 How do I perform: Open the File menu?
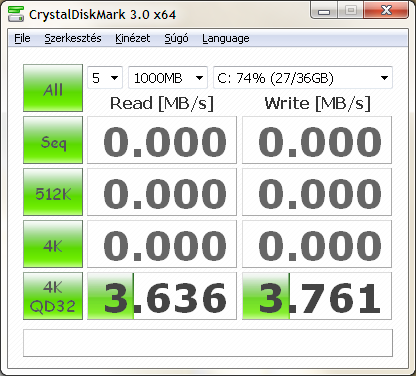[22, 38]
